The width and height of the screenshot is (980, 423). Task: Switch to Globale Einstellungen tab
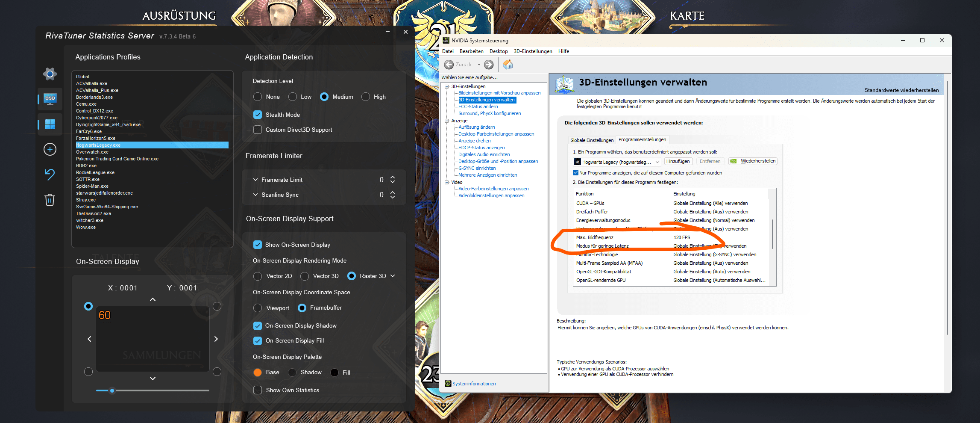coord(592,140)
